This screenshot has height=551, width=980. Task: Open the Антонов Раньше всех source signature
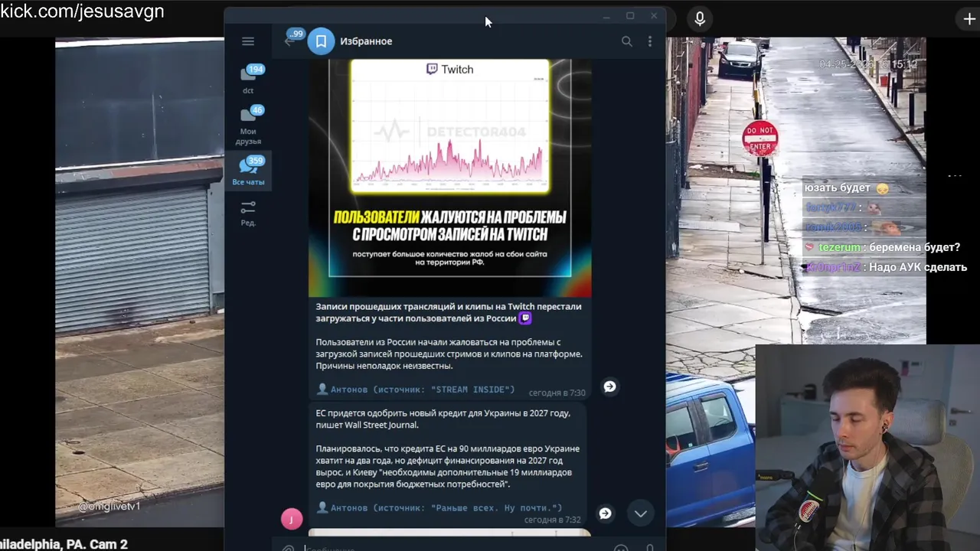[x=439, y=507]
